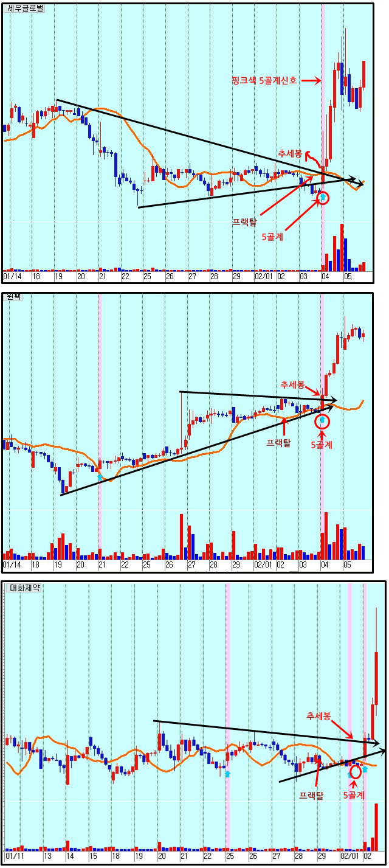Click the cyan arrow right of the red oval in 대화제약 chart
Viewport: 389px width, 868px height.
click(x=365, y=769)
